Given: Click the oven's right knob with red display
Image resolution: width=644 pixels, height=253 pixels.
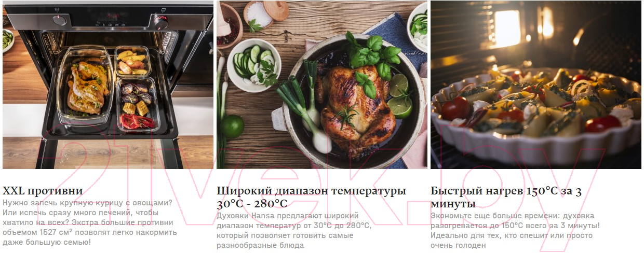Looking at the screenshot, I should click(x=160, y=21).
